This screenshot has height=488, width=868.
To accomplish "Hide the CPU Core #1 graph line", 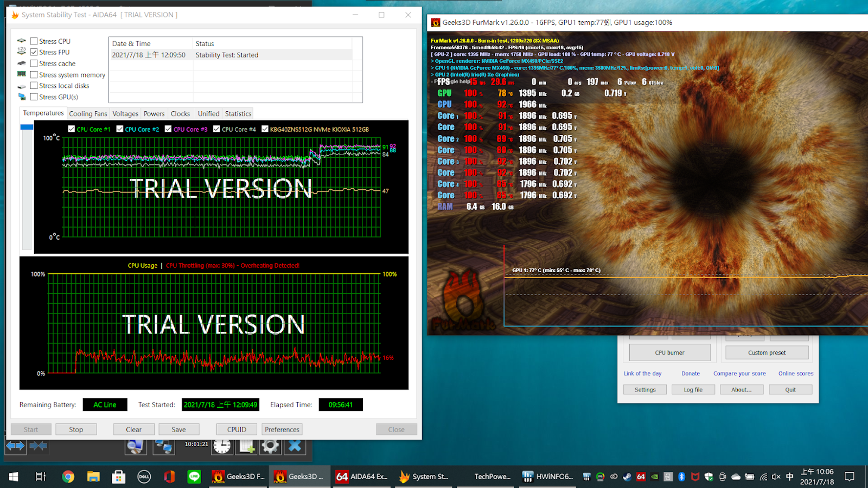I will click(x=72, y=129).
